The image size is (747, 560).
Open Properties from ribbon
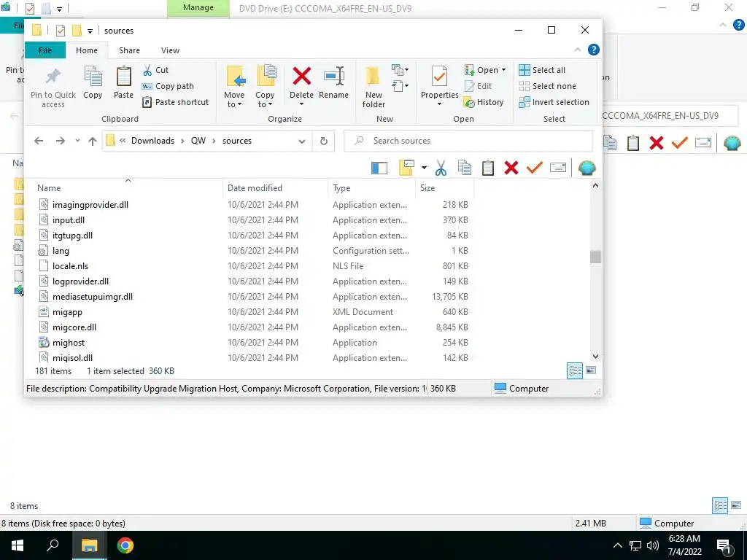(x=439, y=85)
